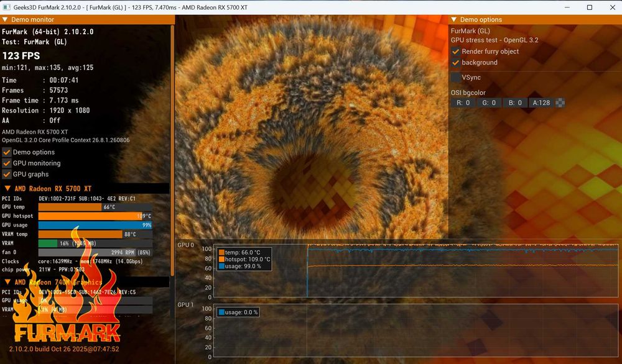Click GPU 1 usage: 0.0 % legend swatch
Image resolution: width=622 pixels, height=364 pixels.
click(221, 312)
